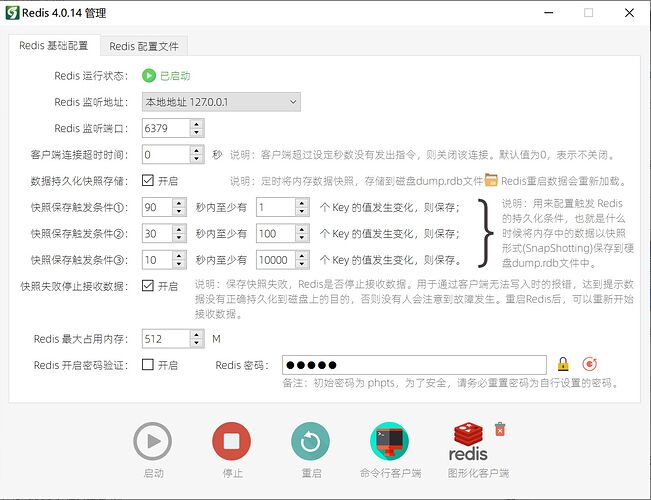
Task: Decrease Redis maximum memory value
Action: coord(197,343)
